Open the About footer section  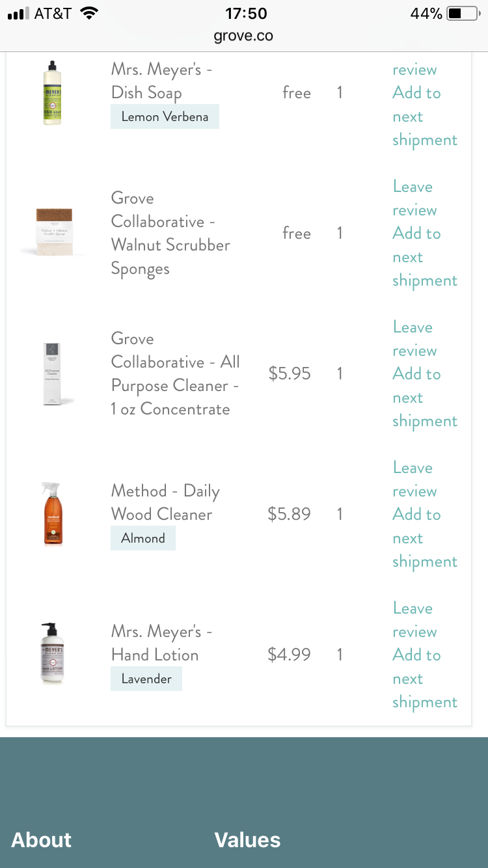tap(42, 840)
